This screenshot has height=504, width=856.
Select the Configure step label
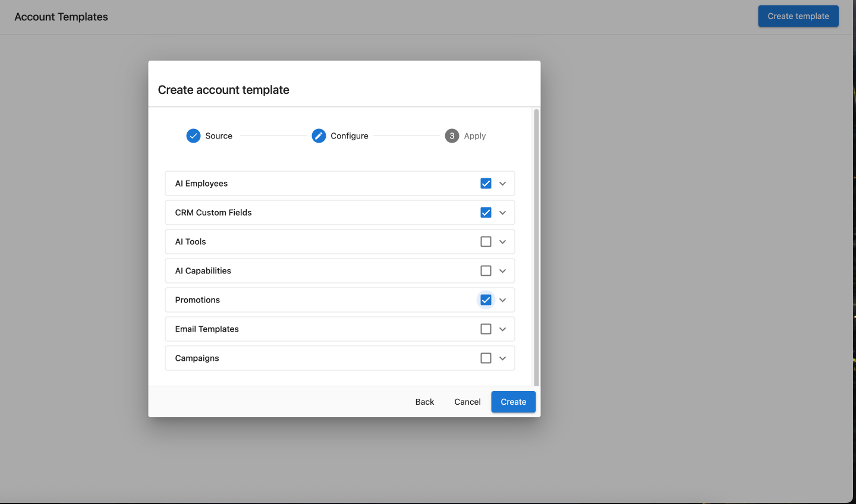[350, 136]
